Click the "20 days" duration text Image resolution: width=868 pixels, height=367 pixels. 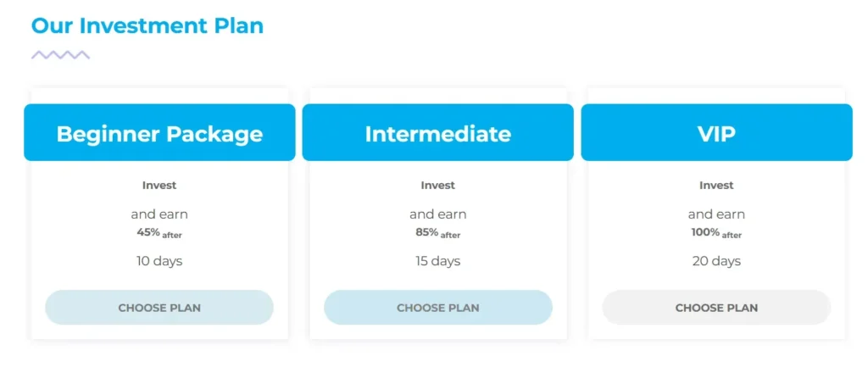(x=716, y=261)
